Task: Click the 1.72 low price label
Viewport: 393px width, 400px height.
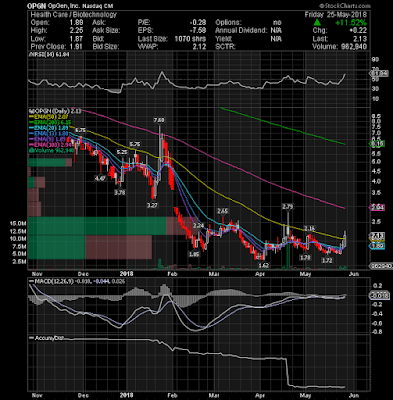Action: [327, 261]
